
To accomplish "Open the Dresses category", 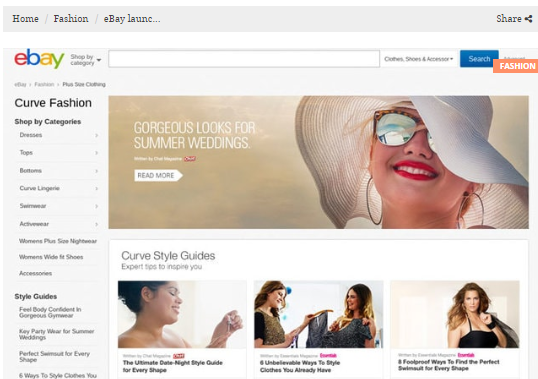I will point(31,135).
